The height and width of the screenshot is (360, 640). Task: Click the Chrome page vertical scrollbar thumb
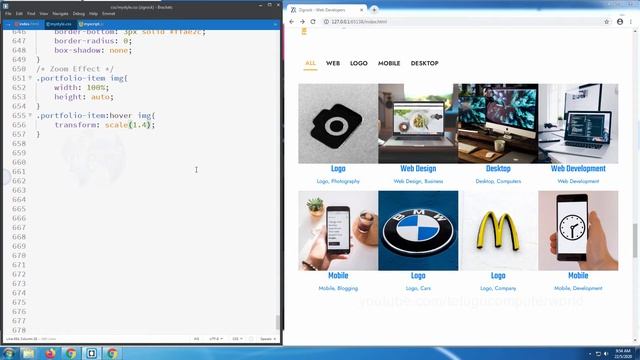coord(635,241)
